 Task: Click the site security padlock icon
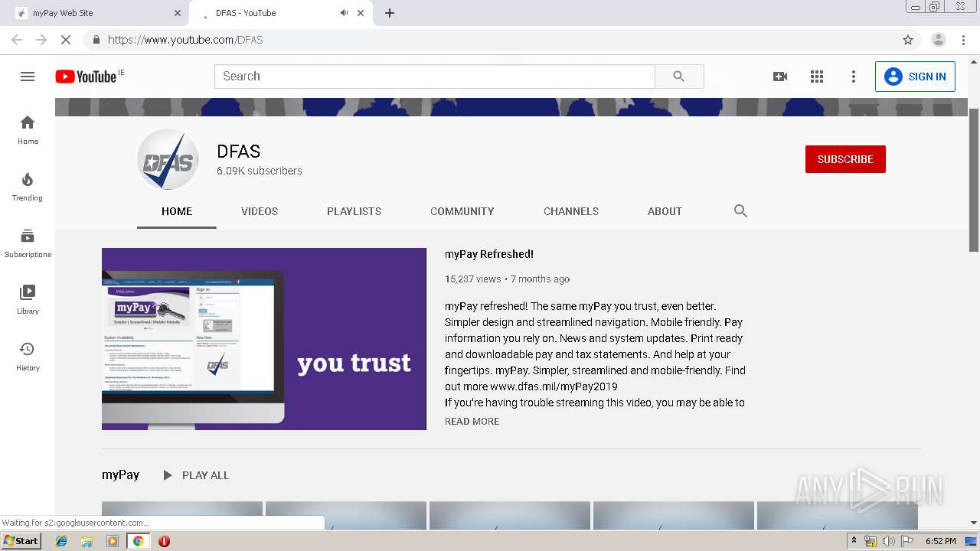click(96, 40)
